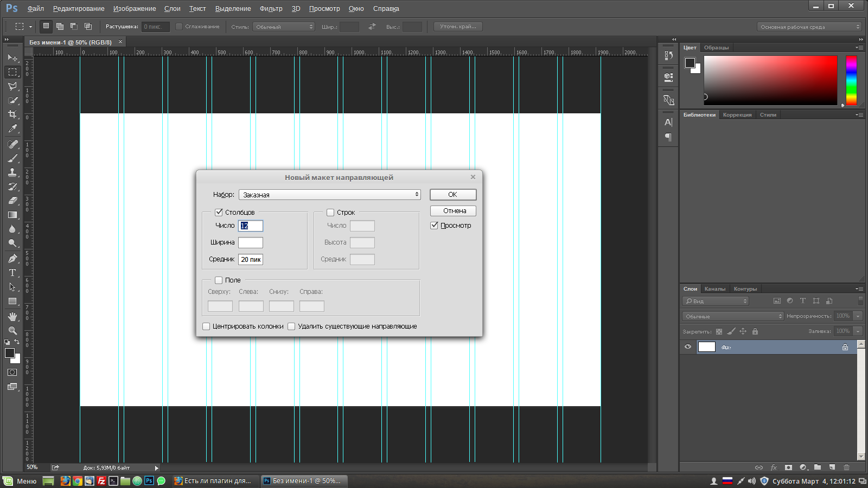Screen dimensions: 868x488
Task: Select the Rectangular Marquee tool
Action: coord(12,72)
